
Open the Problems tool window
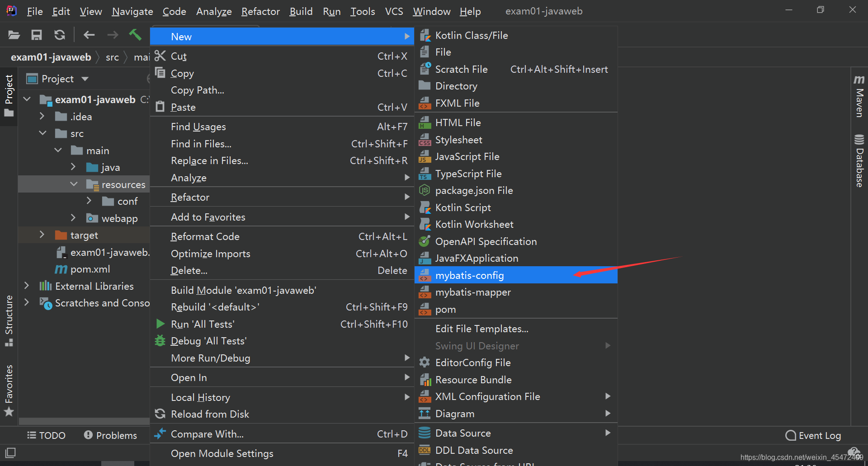[110, 435]
